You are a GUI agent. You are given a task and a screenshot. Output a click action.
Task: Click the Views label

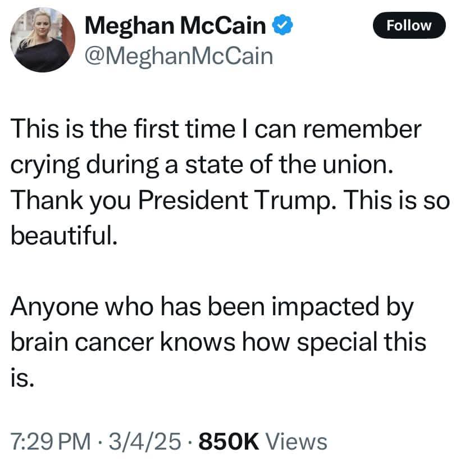(296, 441)
